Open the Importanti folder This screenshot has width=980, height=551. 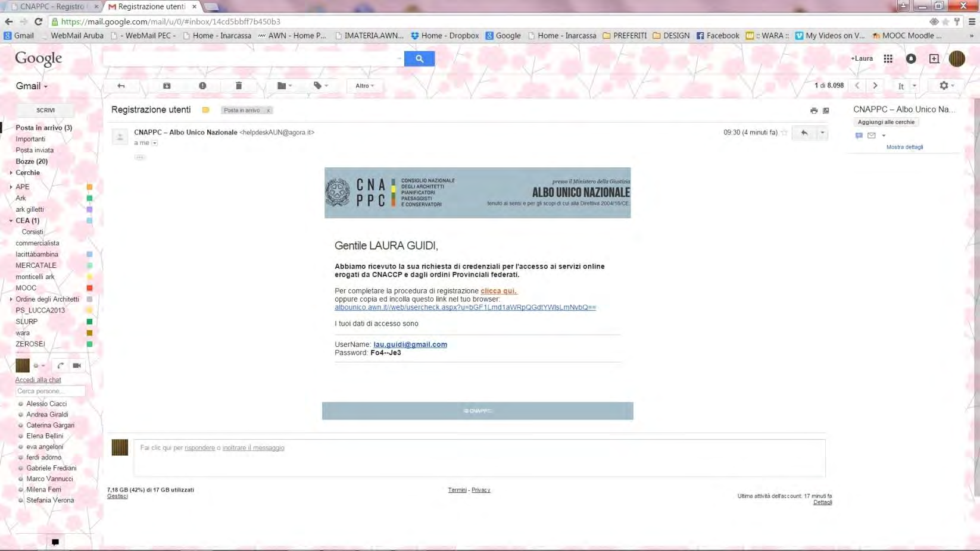[x=30, y=139]
